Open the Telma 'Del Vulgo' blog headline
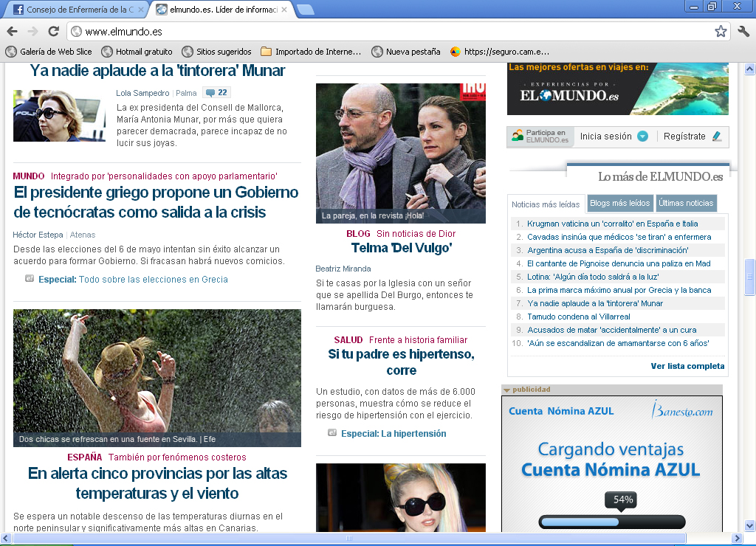The width and height of the screenshot is (756, 546). 401,248
